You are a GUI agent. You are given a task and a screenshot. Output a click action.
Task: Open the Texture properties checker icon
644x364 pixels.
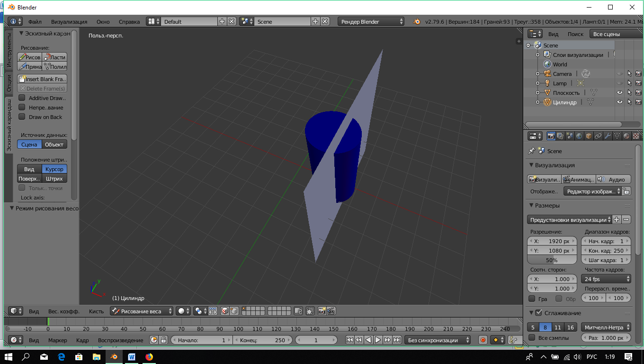(x=636, y=136)
